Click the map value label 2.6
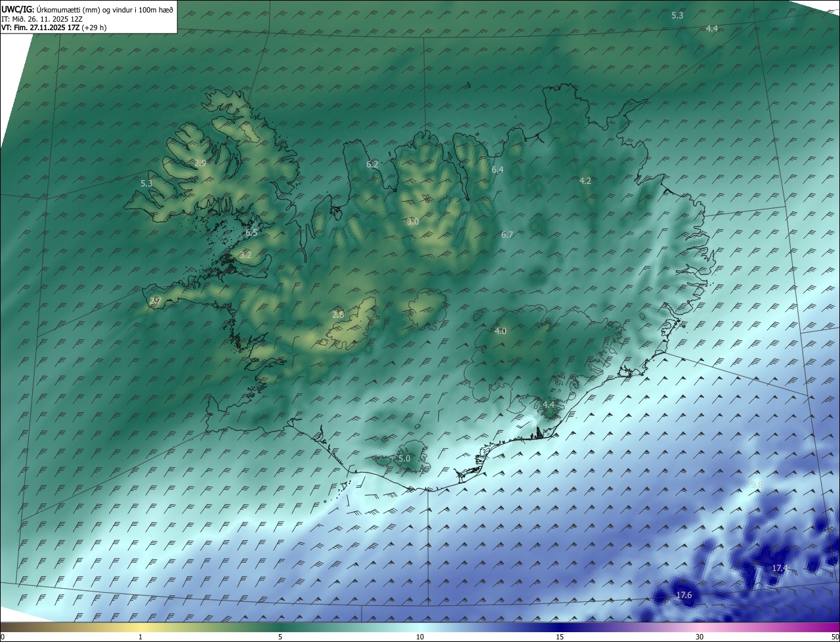Image resolution: width=840 pixels, height=642 pixels. click(338, 314)
